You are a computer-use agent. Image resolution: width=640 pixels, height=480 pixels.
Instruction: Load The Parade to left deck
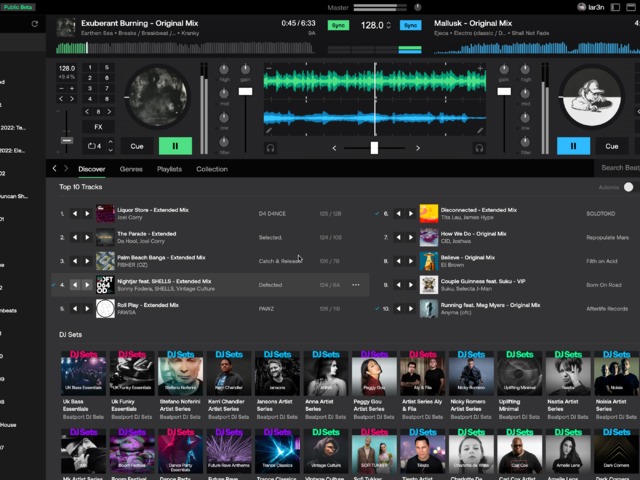pos(75,237)
